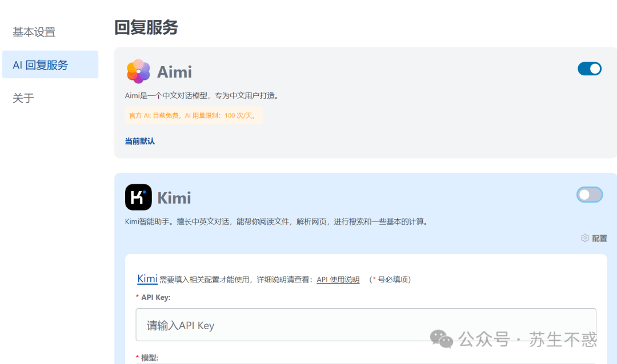
Task: Click the API Key: field label
Action: point(156,298)
